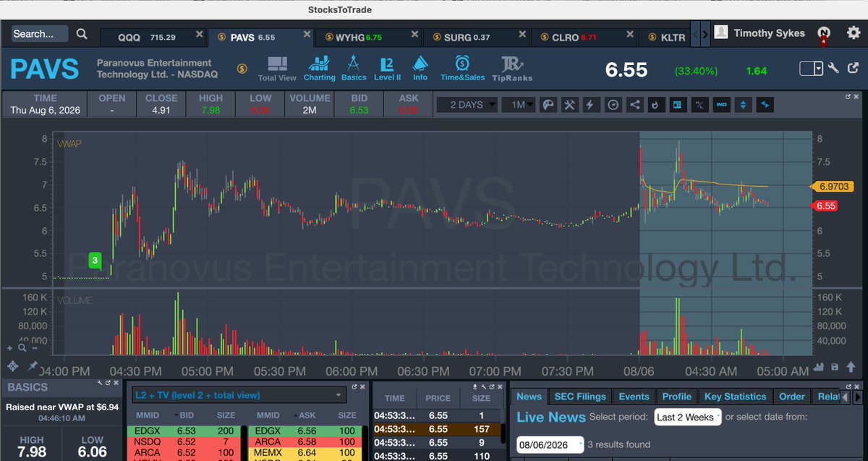The image size is (868, 461).
Task: Toggle the blue panel layout icon
Action: 678,104
